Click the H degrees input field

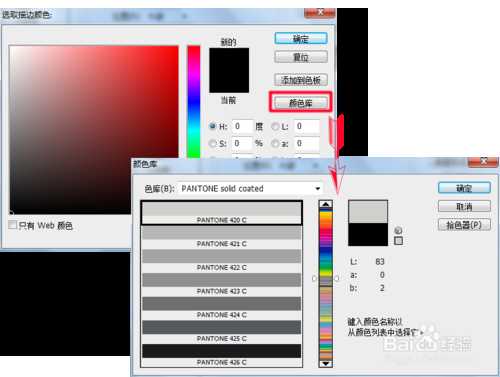(242, 126)
